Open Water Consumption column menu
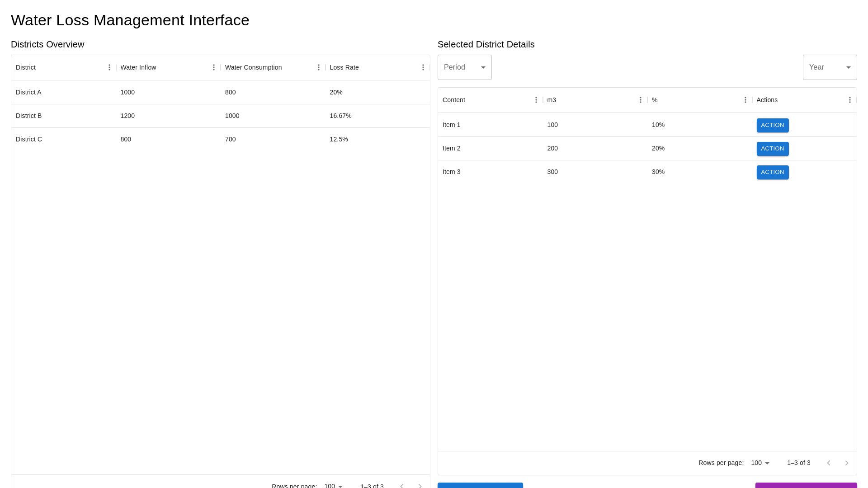Screen dimensions: 868x488 [x=319, y=67]
